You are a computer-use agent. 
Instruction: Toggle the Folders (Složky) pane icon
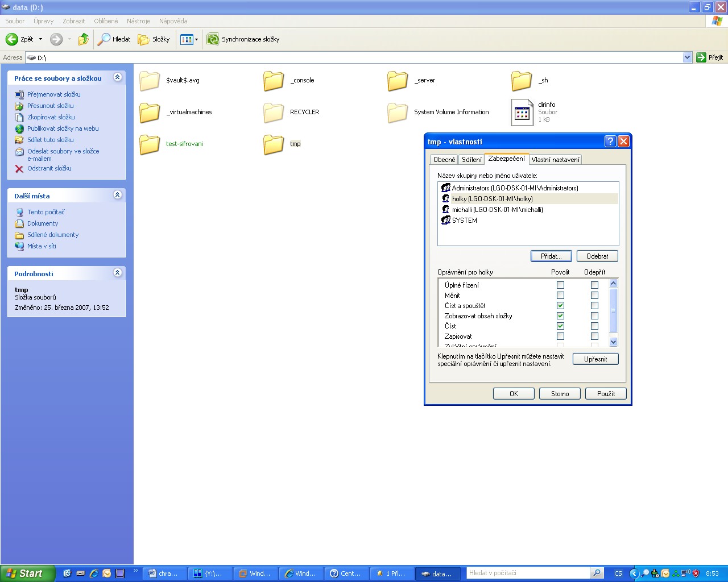(x=144, y=39)
